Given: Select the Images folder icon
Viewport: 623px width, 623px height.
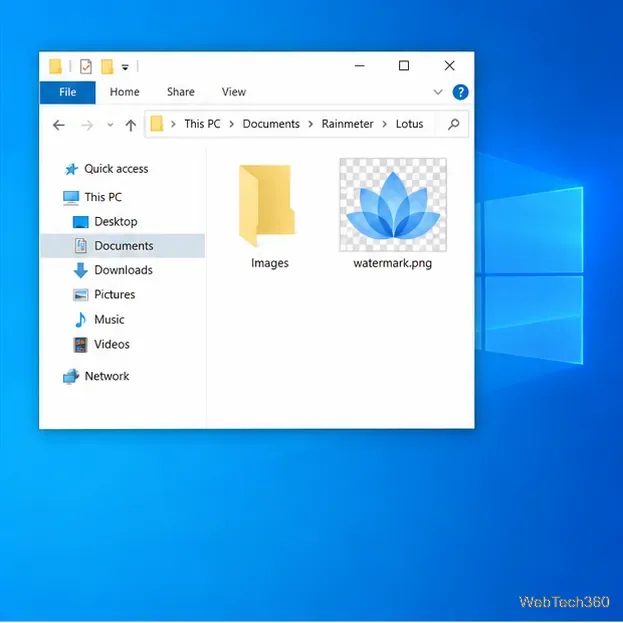Looking at the screenshot, I should [267, 205].
